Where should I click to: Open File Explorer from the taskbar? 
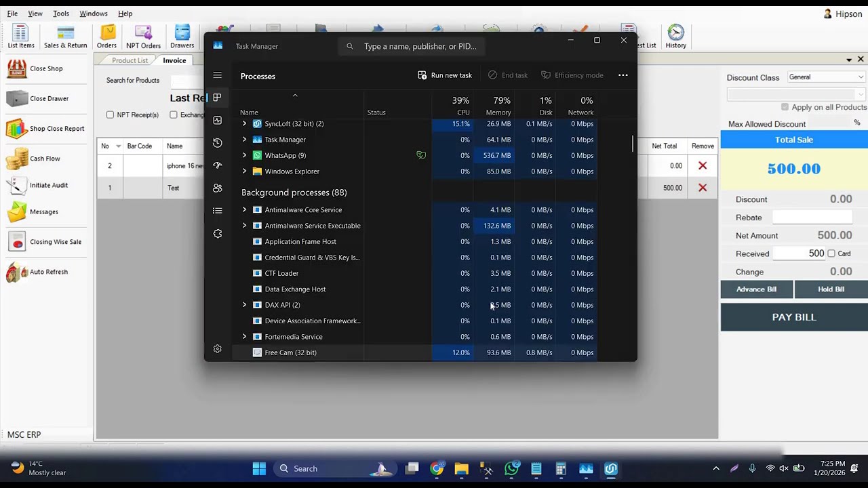click(461, 468)
